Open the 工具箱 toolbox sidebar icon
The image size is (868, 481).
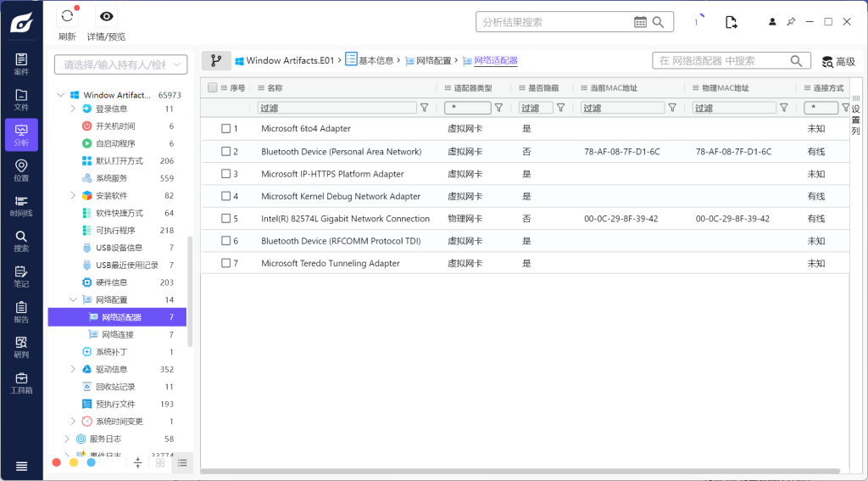pyautogui.click(x=21, y=383)
